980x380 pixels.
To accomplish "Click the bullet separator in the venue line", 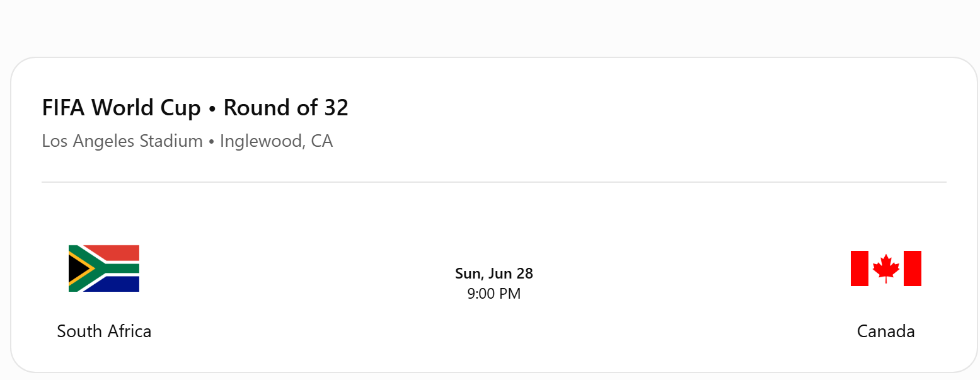I will [x=212, y=142].
